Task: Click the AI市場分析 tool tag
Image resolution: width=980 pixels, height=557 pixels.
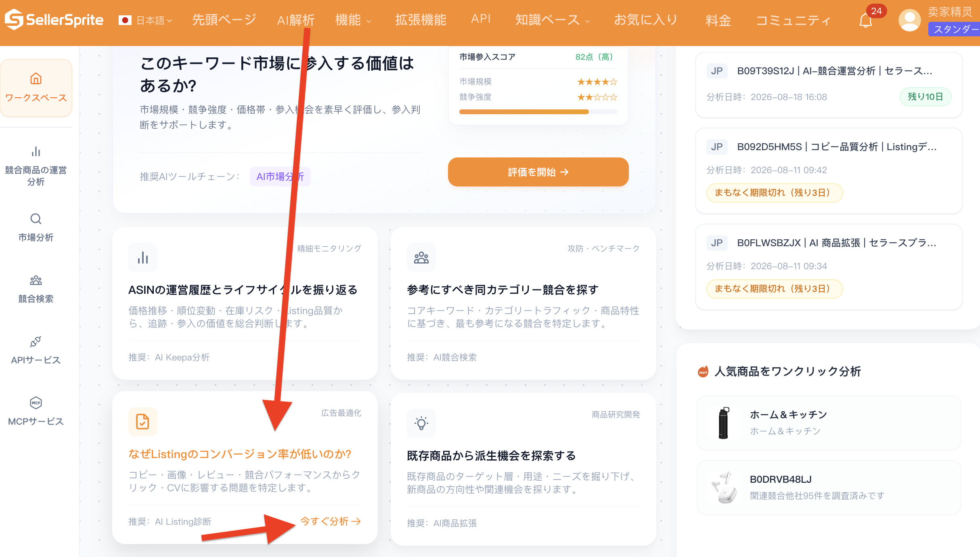Action: point(280,176)
